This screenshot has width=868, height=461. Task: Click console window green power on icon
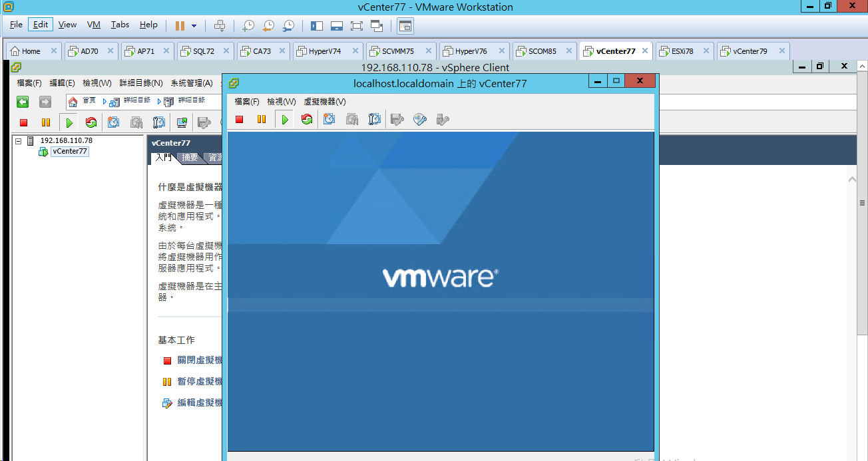(x=285, y=120)
